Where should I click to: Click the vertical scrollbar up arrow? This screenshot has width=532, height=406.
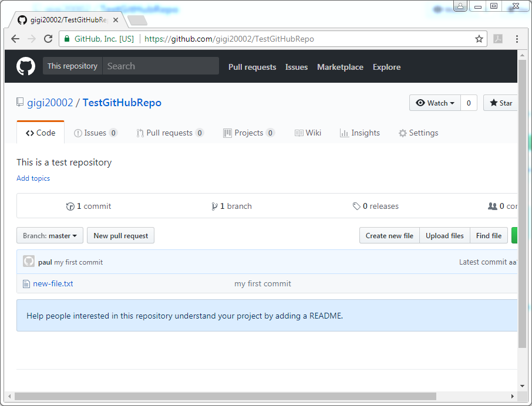522,55
